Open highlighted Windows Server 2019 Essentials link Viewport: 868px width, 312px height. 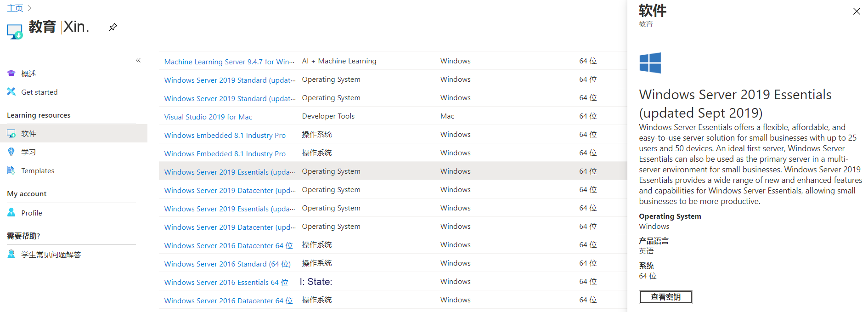(x=230, y=172)
